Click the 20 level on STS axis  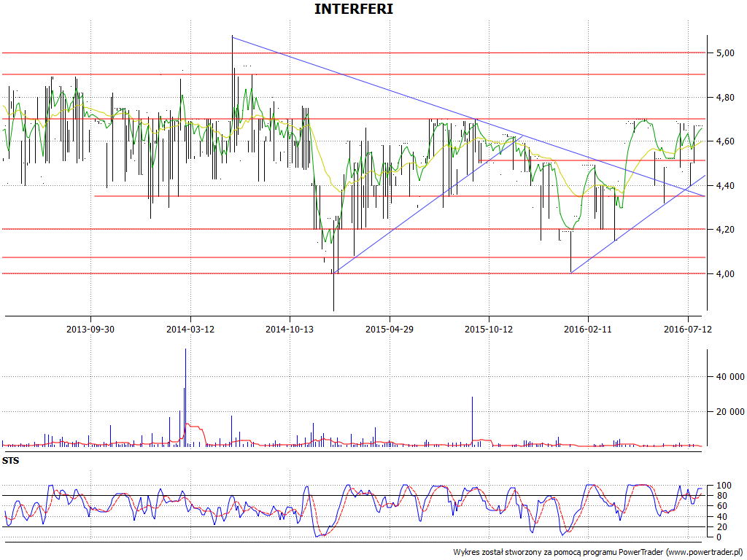[x=721, y=527]
